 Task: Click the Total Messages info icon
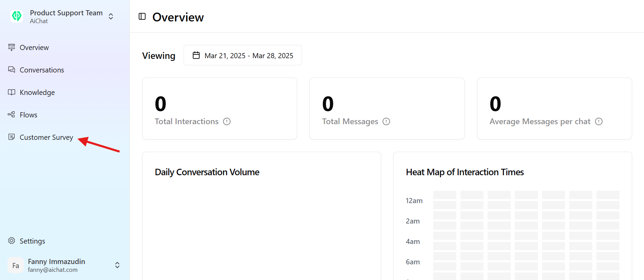[x=386, y=121]
